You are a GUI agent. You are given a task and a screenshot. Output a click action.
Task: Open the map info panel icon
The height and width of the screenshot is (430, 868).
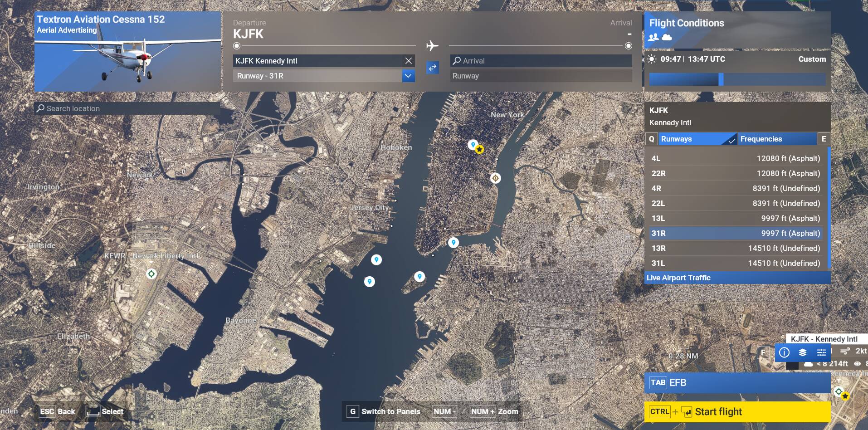[784, 352]
